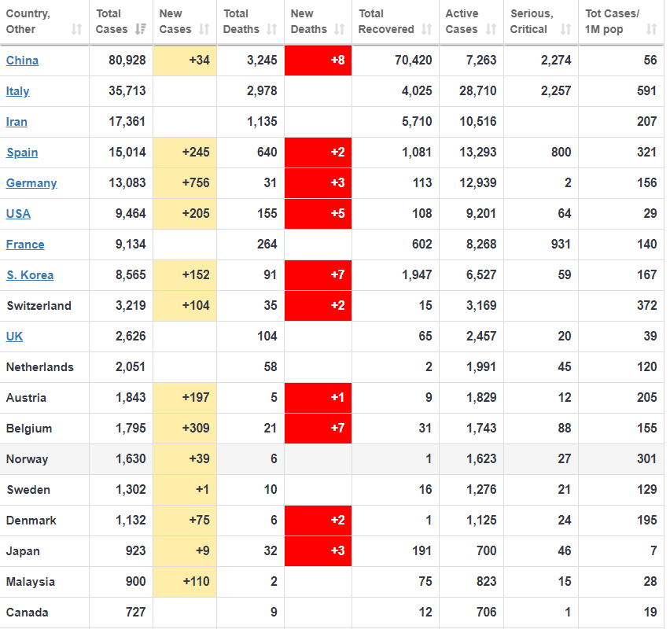The width and height of the screenshot is (670, 644).
Task: Click Italy's cases per million value 591
Action: click(647, 91)
